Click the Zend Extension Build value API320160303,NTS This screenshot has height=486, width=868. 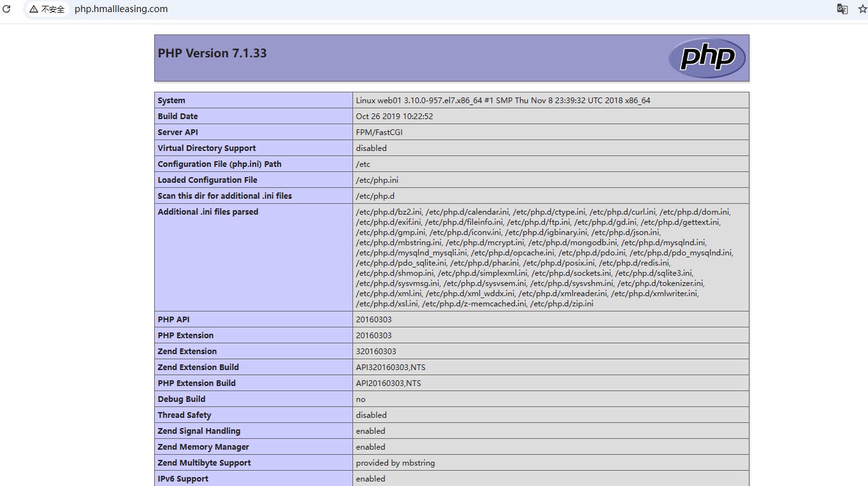click(388, 368)
